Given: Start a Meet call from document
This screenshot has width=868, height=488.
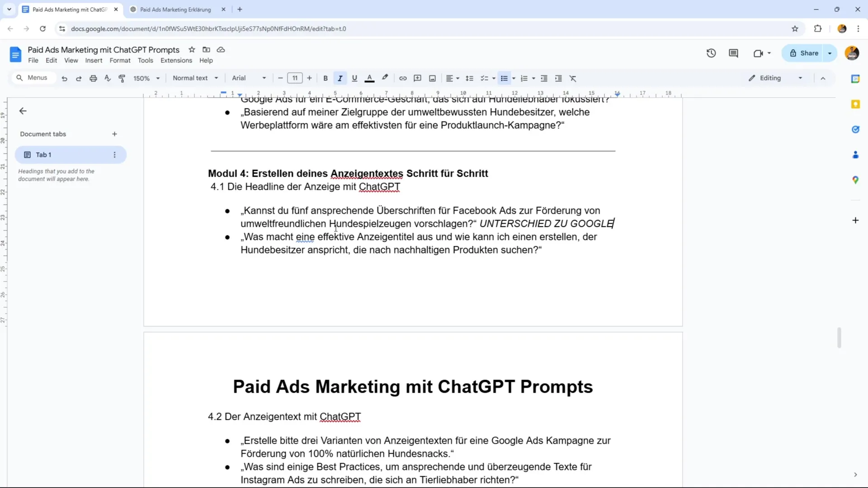Looking at the screenshot, I should point(758,53).
